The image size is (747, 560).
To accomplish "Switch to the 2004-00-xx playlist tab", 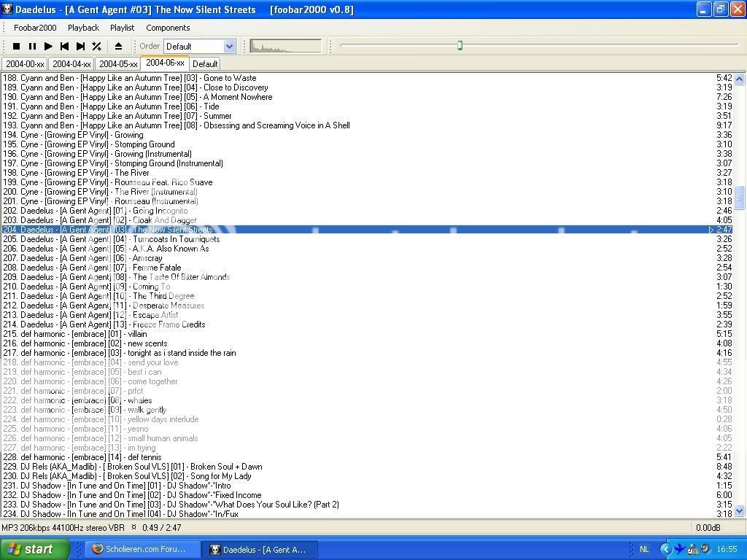I will [25, 64].
